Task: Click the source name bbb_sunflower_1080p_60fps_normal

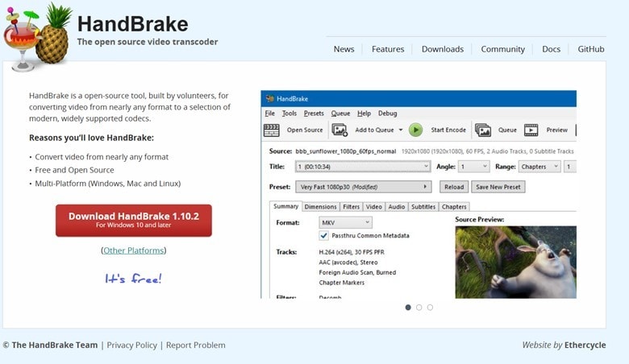Action: coord(346,151)
